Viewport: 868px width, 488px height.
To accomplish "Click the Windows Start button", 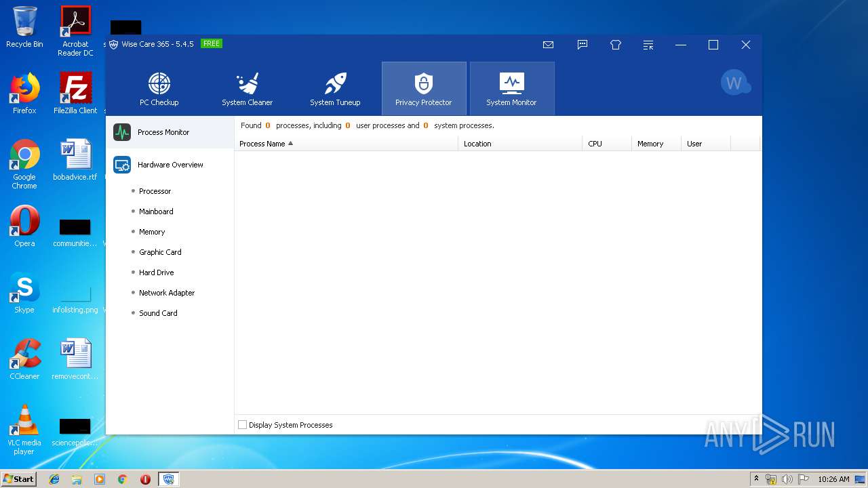I will click(x=18, y=479).
